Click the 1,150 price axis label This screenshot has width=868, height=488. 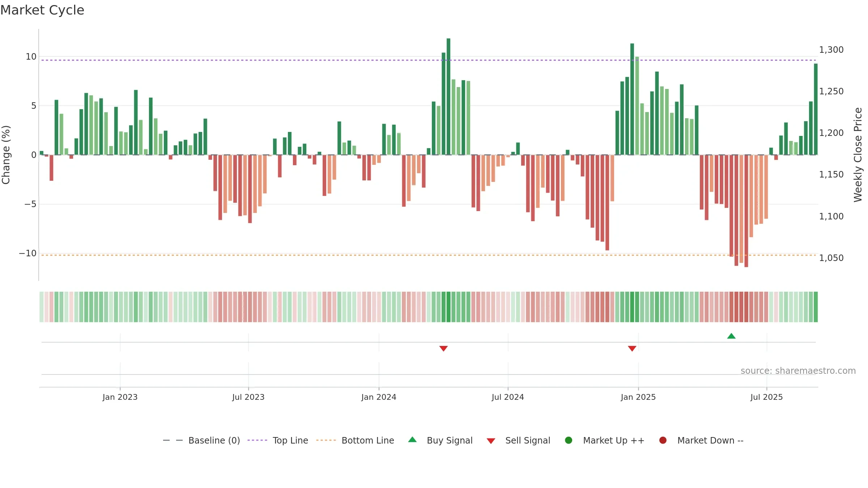831,174
